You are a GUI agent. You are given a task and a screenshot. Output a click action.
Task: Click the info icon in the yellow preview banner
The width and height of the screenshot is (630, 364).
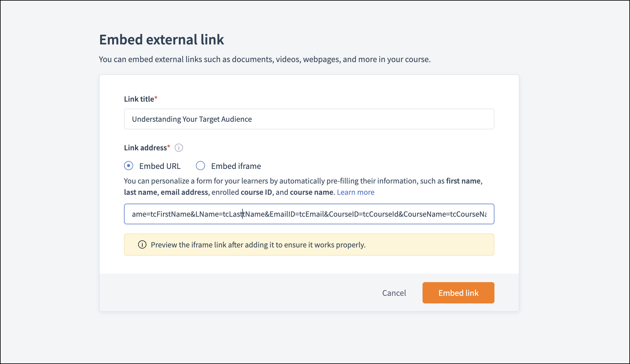click(x=142, y=245)
